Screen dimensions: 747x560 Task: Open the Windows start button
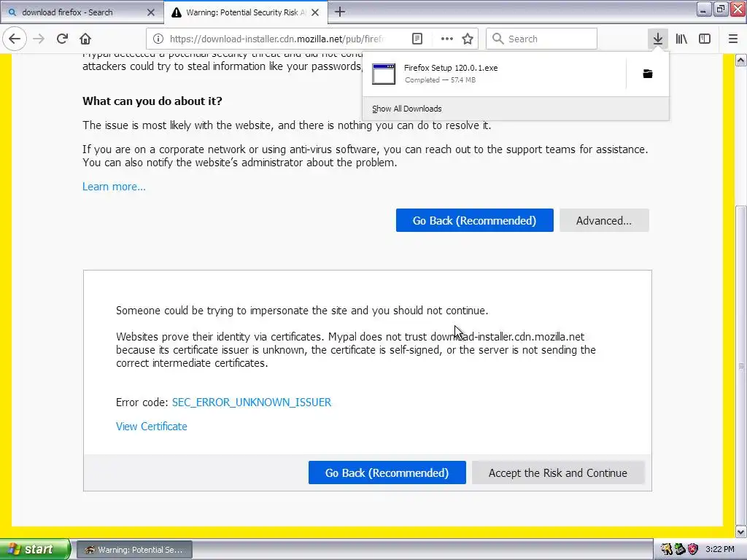(x=35, y=550)
